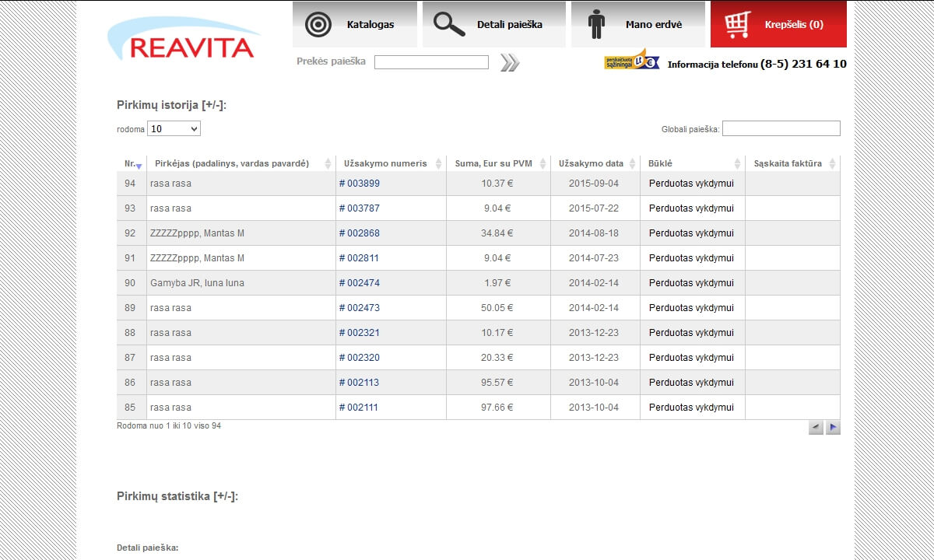The image size is (934, 560).
Task: Sort by Nr. column arrow
Action: [139, 165]
